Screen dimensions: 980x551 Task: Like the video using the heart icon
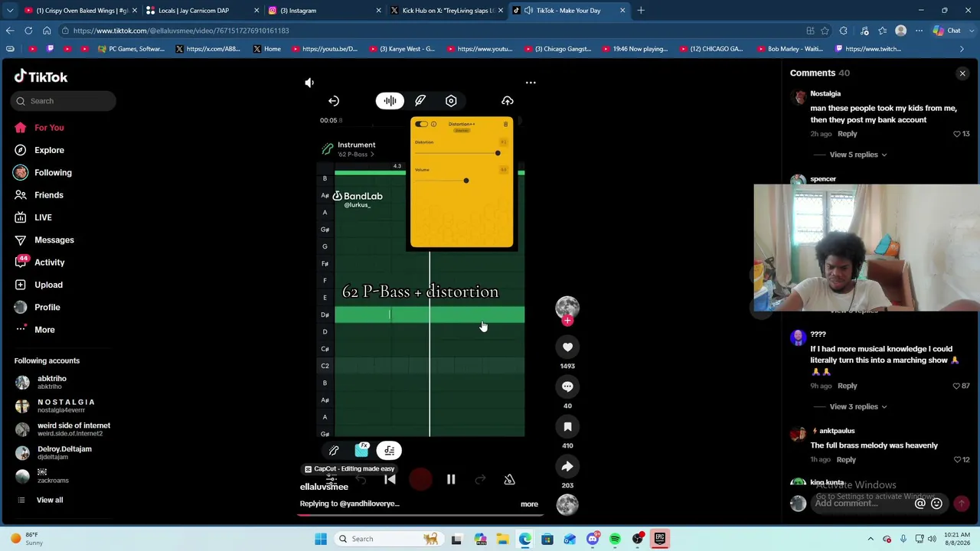point(567,347)
